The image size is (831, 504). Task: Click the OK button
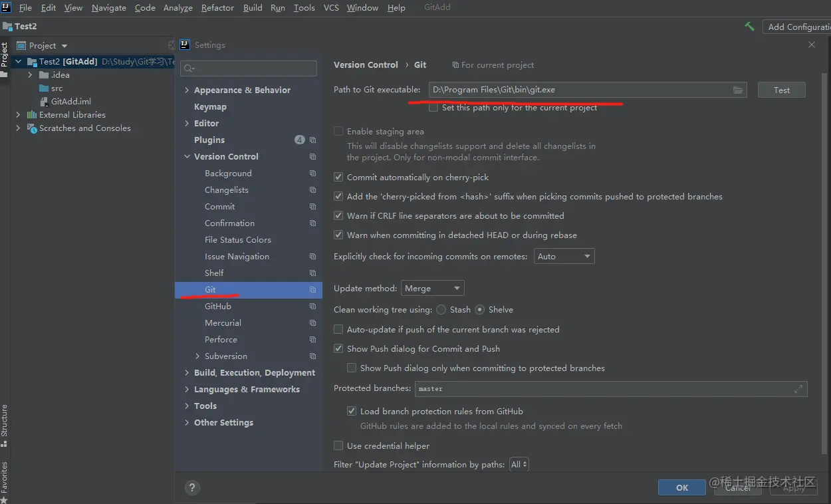(682, 487)
